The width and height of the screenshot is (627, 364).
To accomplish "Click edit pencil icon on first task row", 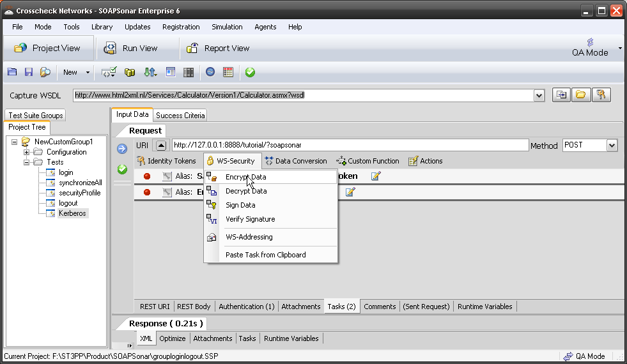I will click(x=375, y=176).
